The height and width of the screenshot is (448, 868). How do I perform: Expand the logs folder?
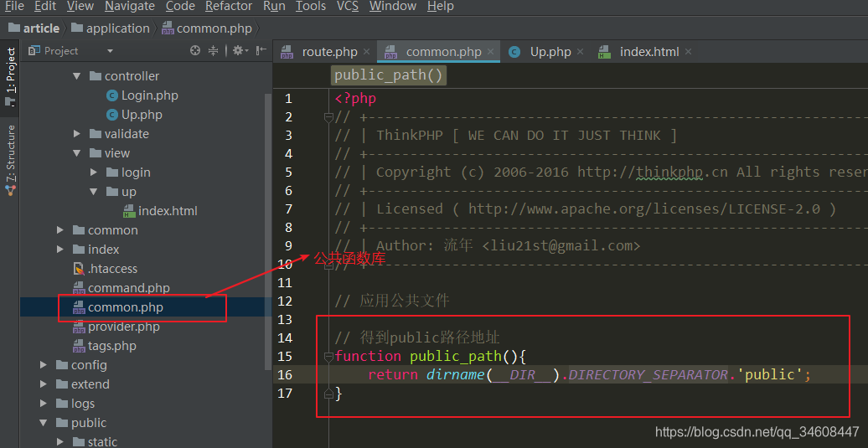pos(44,404)
